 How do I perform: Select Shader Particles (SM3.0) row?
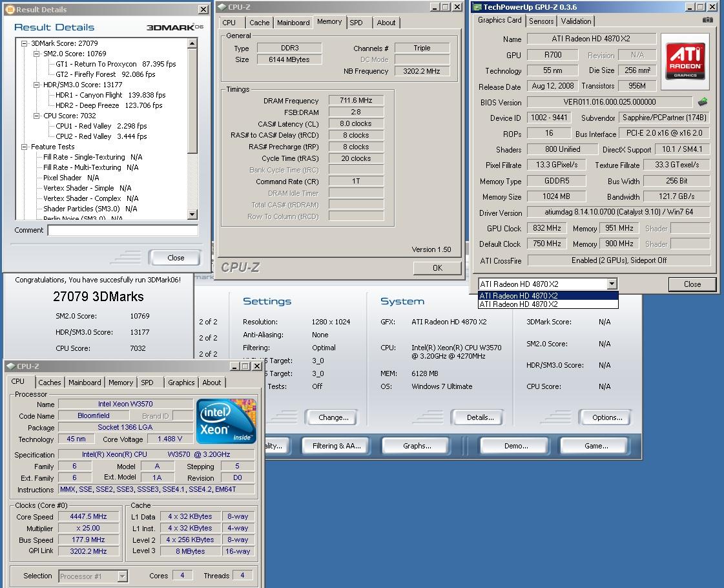[90, 209]
